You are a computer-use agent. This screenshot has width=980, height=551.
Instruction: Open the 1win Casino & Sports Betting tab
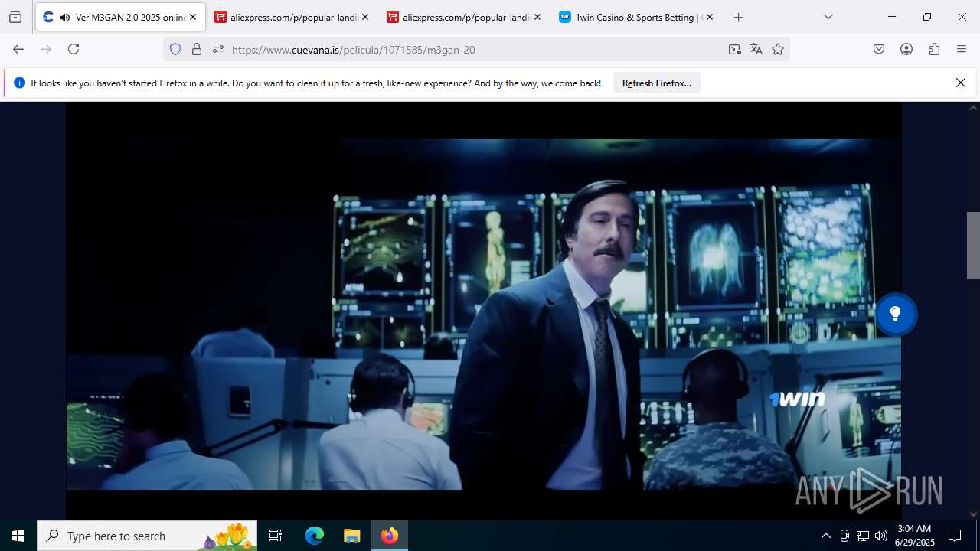click(x=637, y=17)
